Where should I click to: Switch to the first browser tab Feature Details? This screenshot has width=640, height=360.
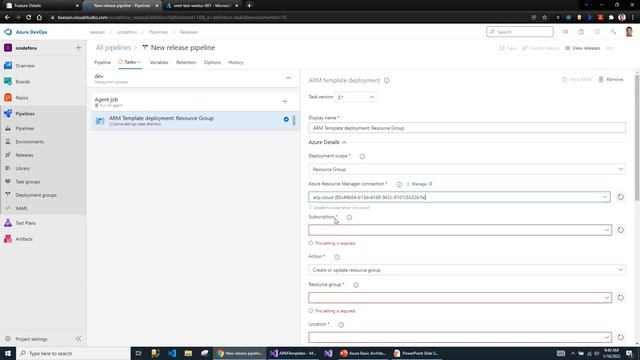click(x=42, y=6)
